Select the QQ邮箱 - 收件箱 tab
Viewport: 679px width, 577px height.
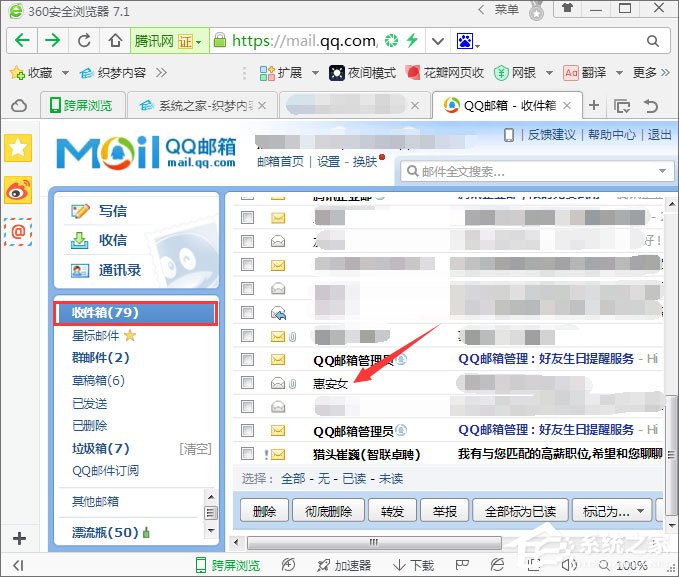click(507, 105)
